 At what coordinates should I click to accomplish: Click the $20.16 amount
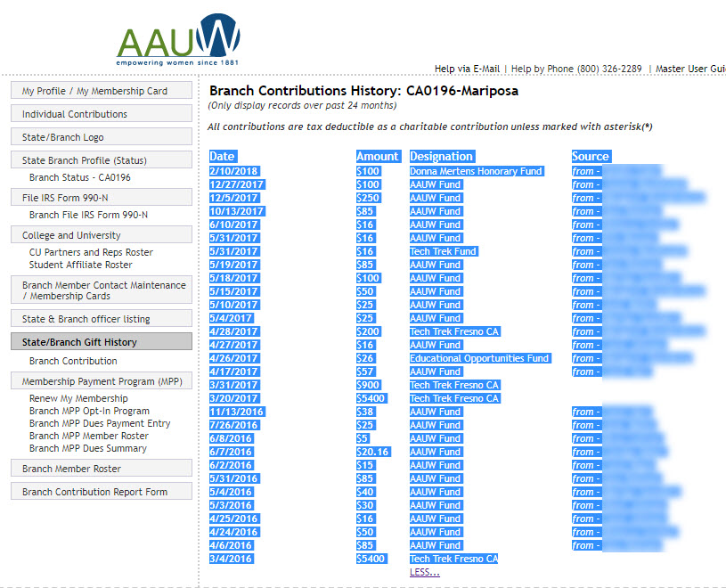pyautogui.click(x=373, y=452)
